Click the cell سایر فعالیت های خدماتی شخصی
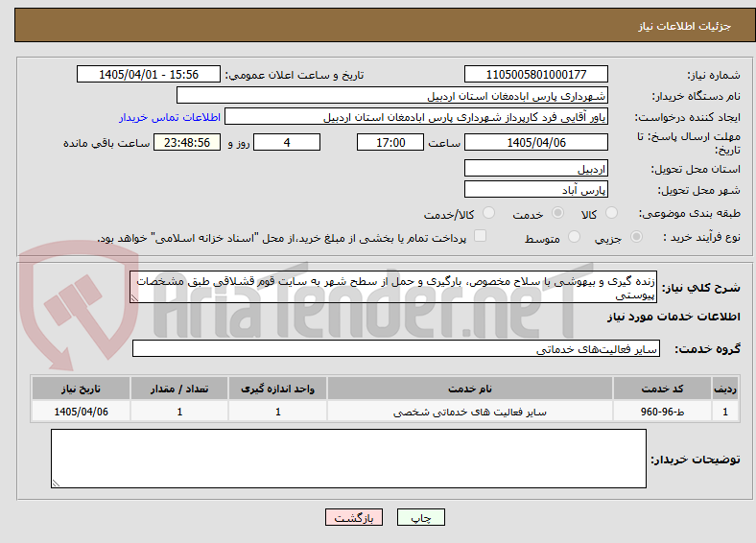Screen dimensions: 756x543 click(x=469, y=412)
